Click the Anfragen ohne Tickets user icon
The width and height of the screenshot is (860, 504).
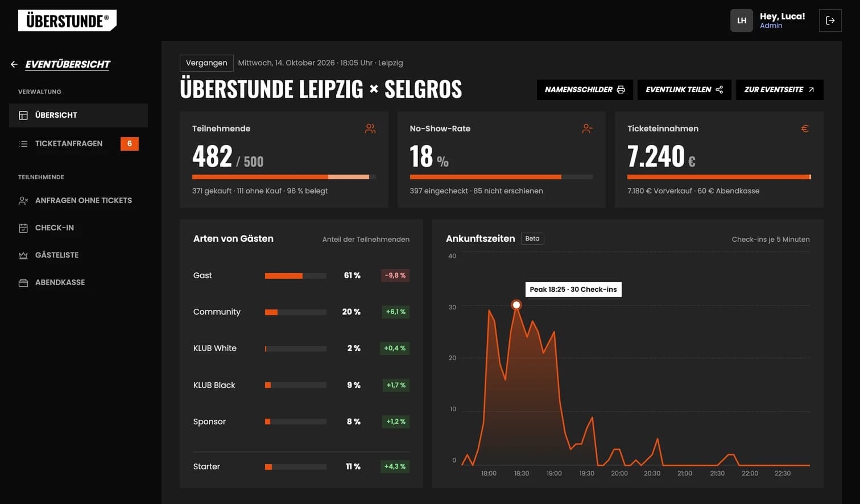[23, 201]
